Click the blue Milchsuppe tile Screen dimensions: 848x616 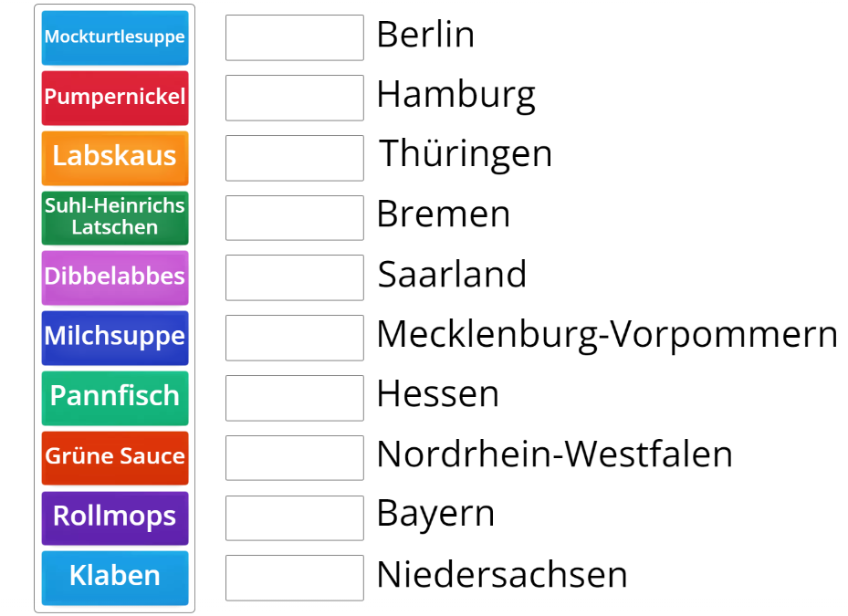pyautogui.click(x=115, y=337)
